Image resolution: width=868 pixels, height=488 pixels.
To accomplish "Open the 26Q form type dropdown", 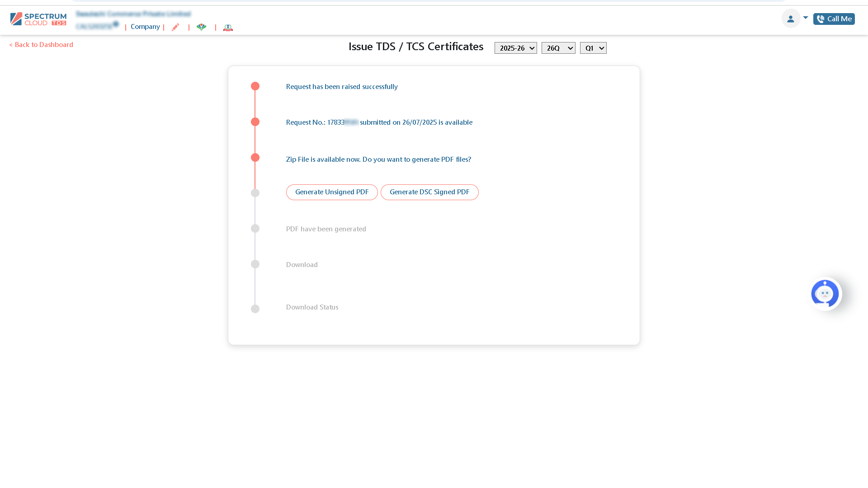I will click(558, 48).
